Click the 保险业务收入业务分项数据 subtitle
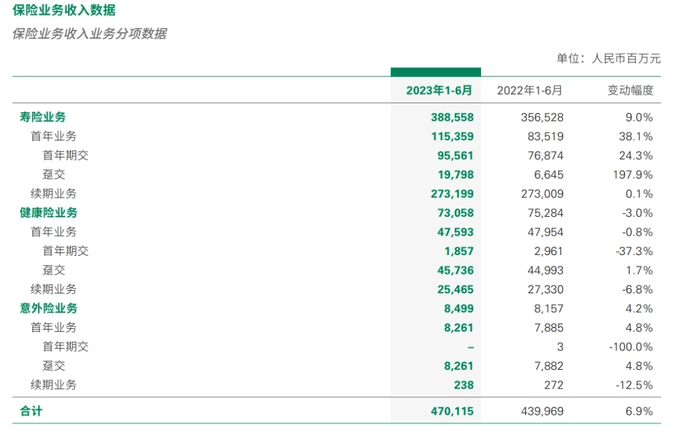 pyautogui.click(x=89, y=33)
